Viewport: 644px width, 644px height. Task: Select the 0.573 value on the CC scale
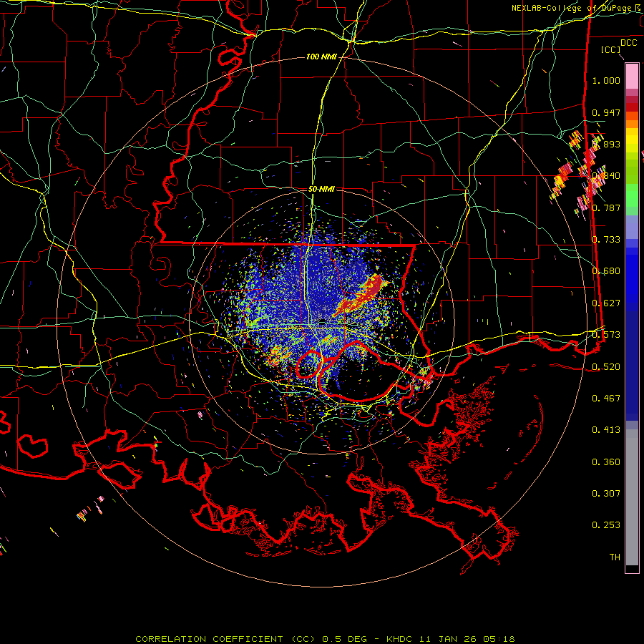coord(606,335)
